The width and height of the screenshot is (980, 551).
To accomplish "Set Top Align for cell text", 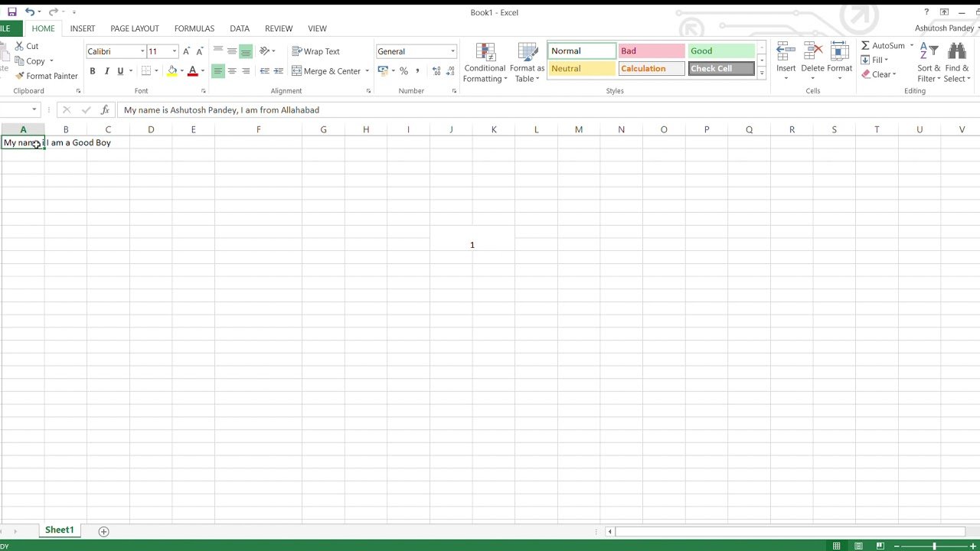I will (218, 51).
